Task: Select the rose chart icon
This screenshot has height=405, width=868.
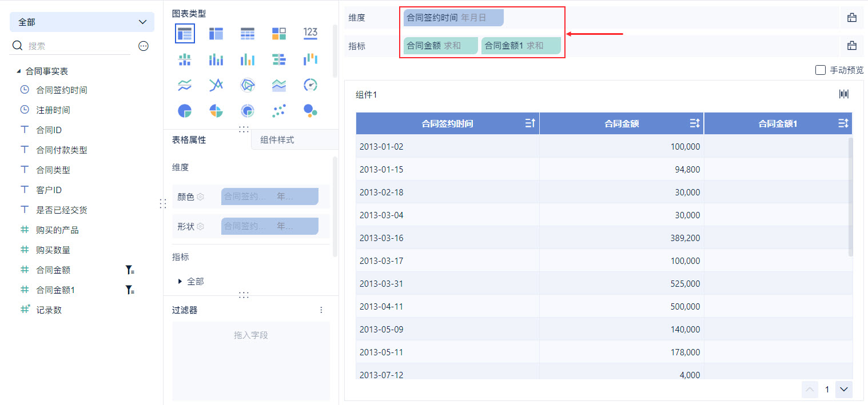Action: click(216, 111)
